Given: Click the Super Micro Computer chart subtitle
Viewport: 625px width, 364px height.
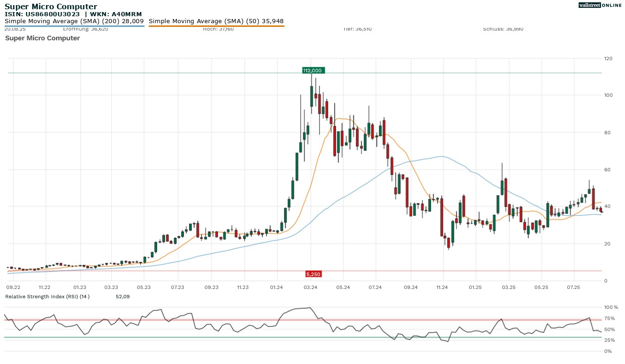Looking at the screenshot, I should [x=43, y=38].
